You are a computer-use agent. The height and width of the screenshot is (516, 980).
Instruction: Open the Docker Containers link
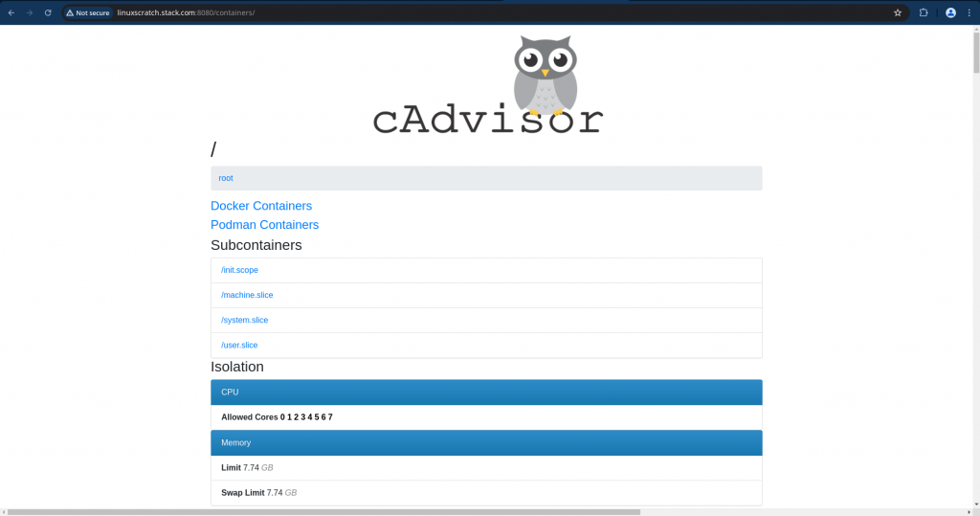(261, 206)
